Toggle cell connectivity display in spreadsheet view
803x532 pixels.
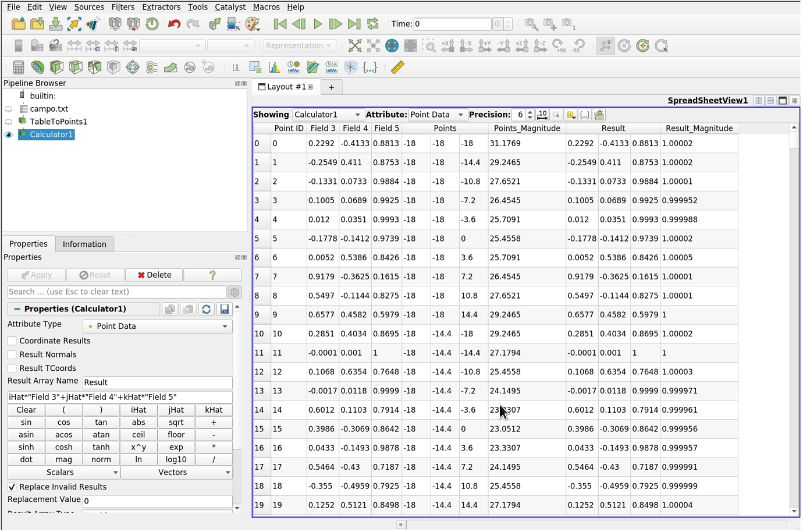tap(584, 115)
